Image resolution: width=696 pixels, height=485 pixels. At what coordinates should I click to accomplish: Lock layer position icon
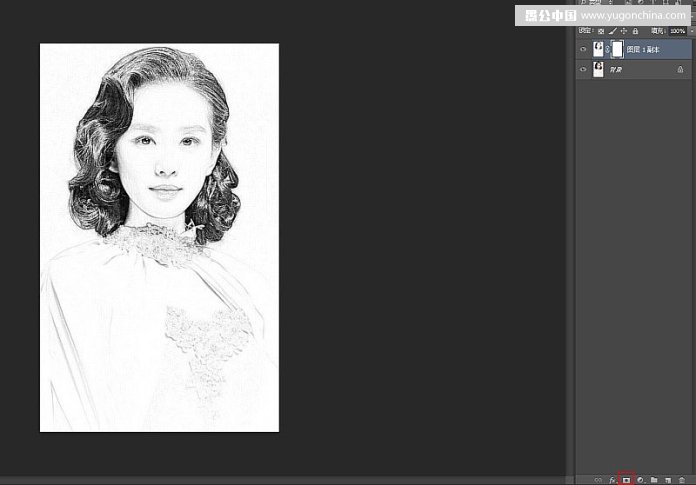tap(624, 31)
